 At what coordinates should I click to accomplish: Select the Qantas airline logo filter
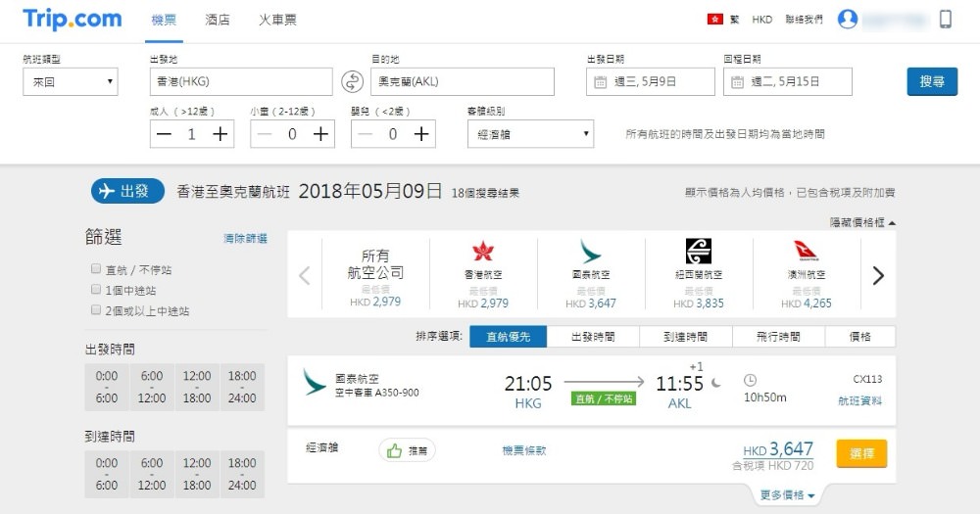806,252
